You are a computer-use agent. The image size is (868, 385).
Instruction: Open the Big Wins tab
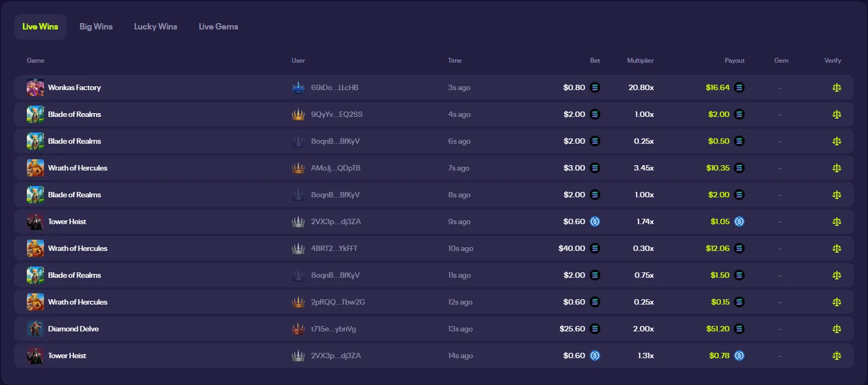click(96, 27)
